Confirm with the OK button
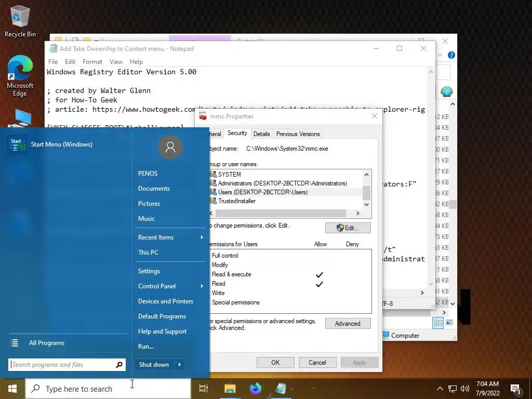This screenshot has width=532, height=399. pyautogui.click(x=275, y=363)
